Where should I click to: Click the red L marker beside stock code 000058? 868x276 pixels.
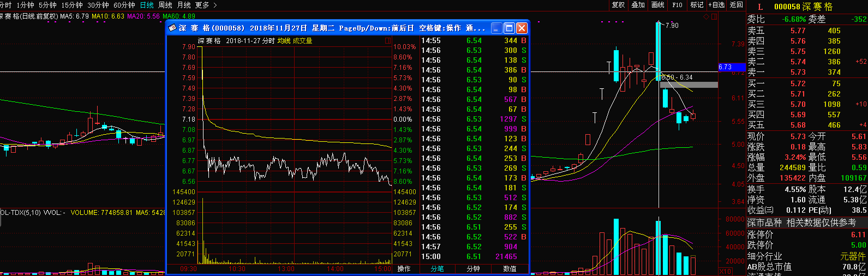click(761, 7)
